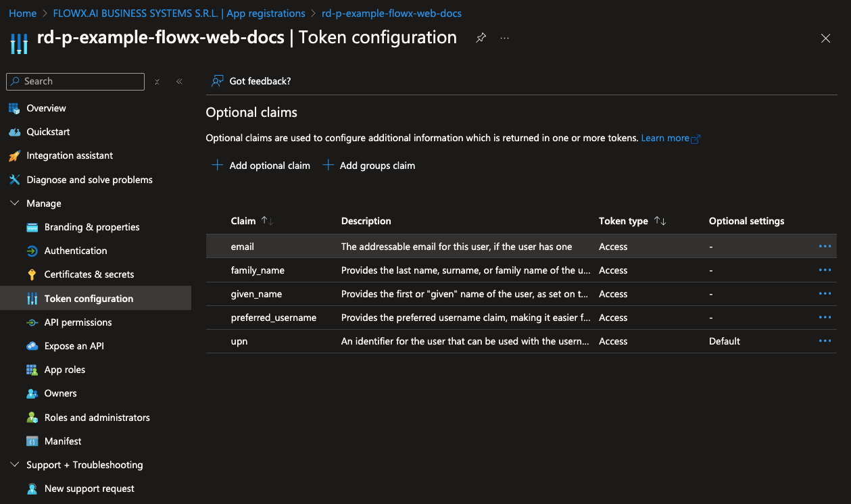Click the Manifest icon
This screenshot has width=851, height=504.
pyautogui.click(x=32, y=441)
